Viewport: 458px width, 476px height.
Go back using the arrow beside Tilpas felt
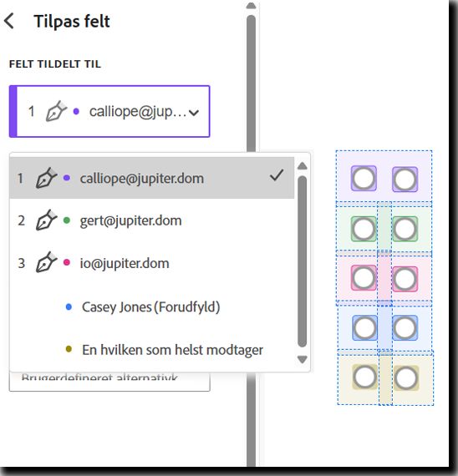9,21
